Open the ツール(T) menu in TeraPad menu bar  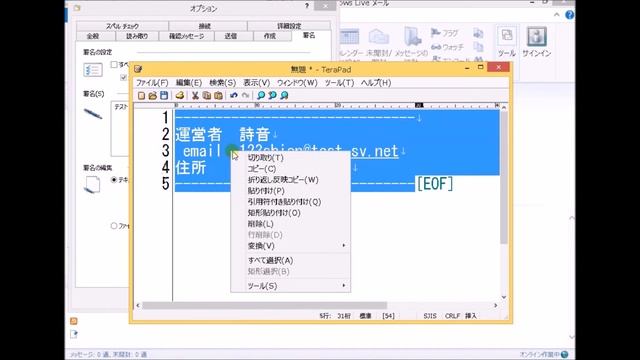pos(339,83)
